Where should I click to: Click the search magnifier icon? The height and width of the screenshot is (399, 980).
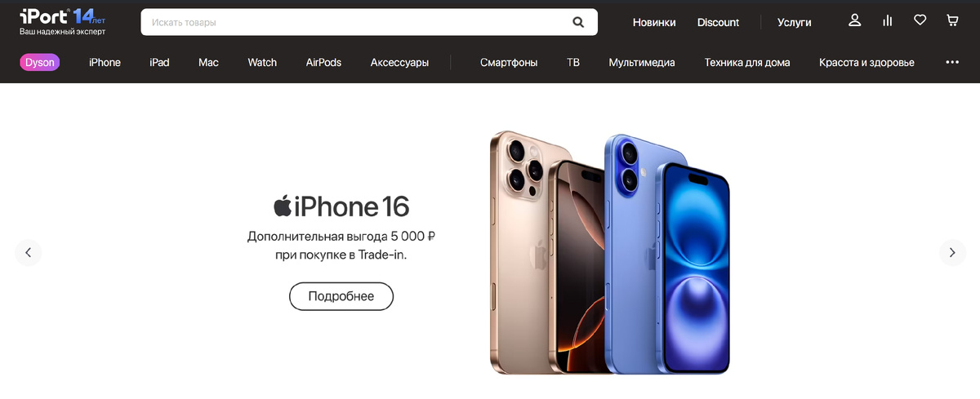click(x=578, y=22)
